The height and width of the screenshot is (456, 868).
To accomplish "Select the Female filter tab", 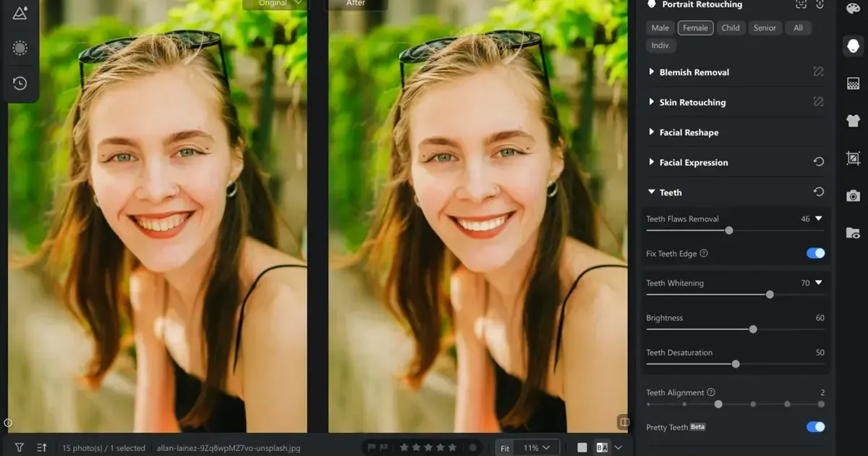I will (696, 28).
